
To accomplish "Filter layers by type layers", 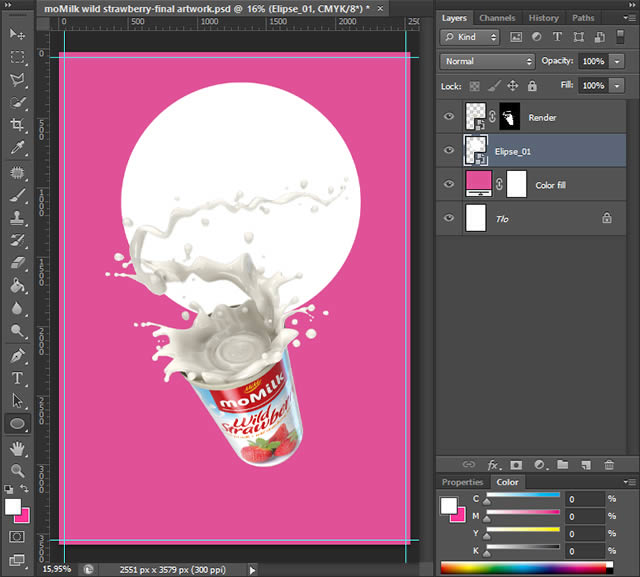I will 557,37.
